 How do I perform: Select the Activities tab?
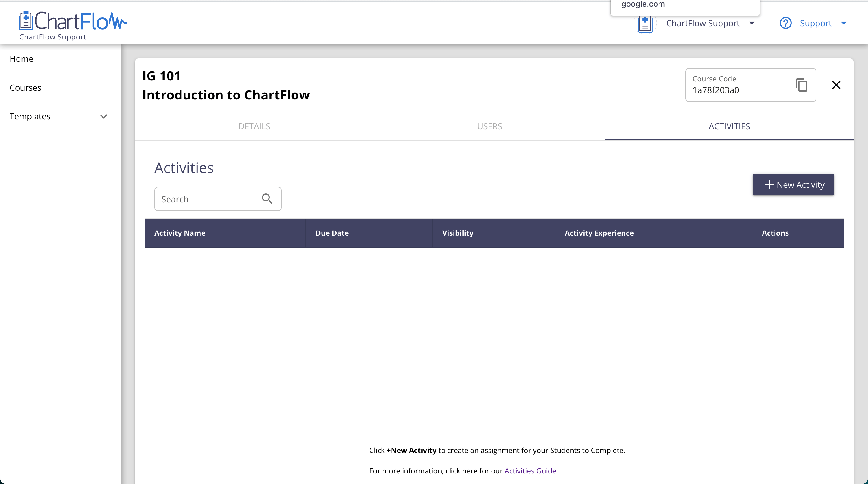(729, 126)
